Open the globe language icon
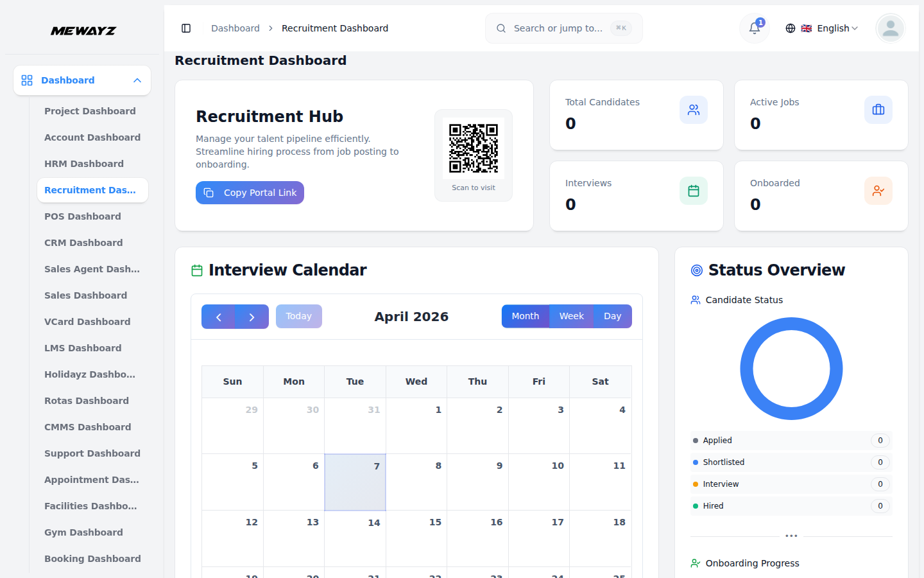 [791, 28]
